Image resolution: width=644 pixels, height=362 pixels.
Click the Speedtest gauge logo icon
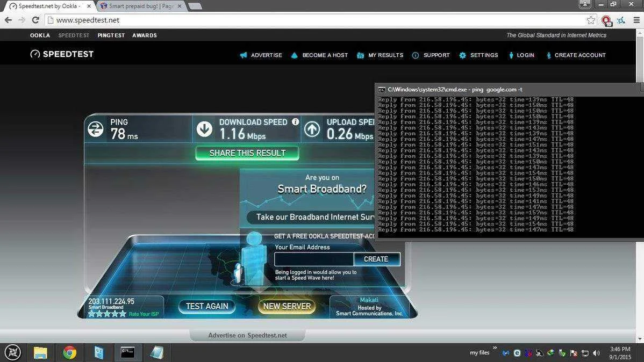(x=35, y=54)
